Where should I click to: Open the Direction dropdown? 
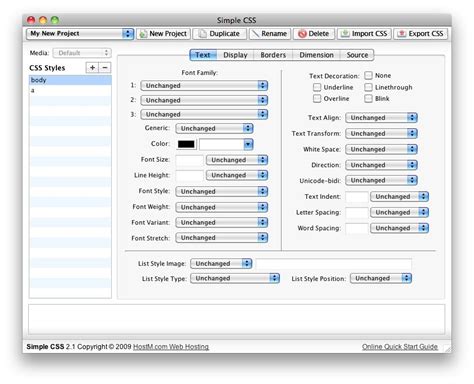[x=381, y=165]
